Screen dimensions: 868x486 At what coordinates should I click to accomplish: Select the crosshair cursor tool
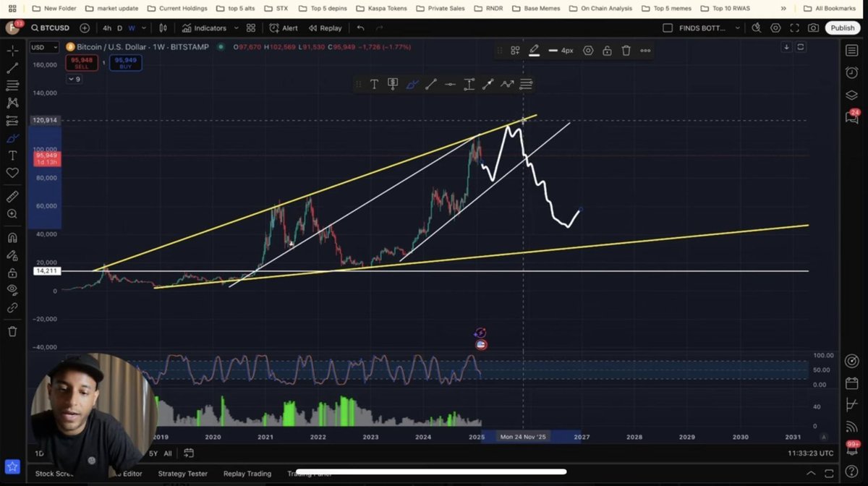point(12,51)
